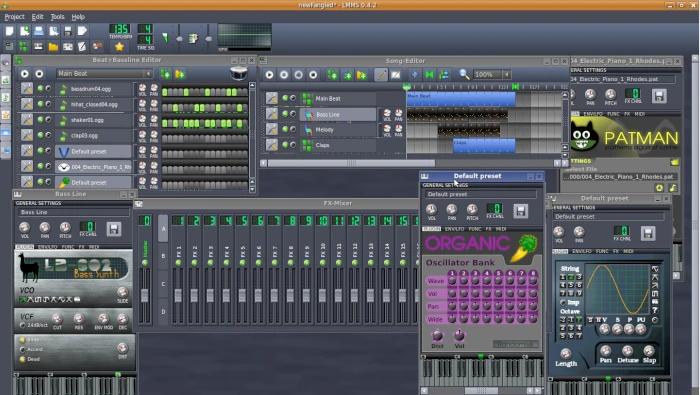Click the VOL knob in Organic window

[431, 209]
